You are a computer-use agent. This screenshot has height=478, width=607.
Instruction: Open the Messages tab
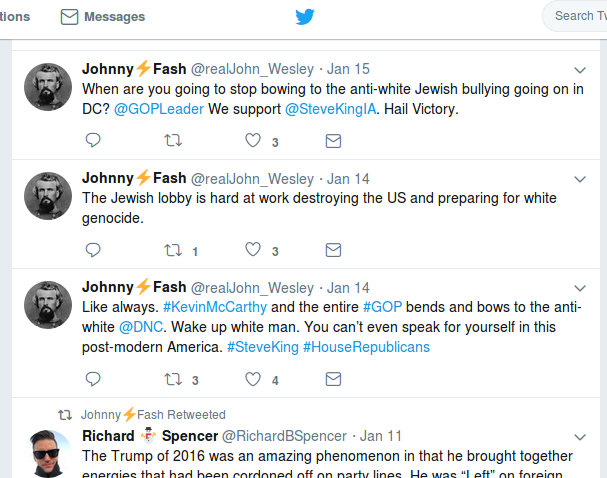102,17
